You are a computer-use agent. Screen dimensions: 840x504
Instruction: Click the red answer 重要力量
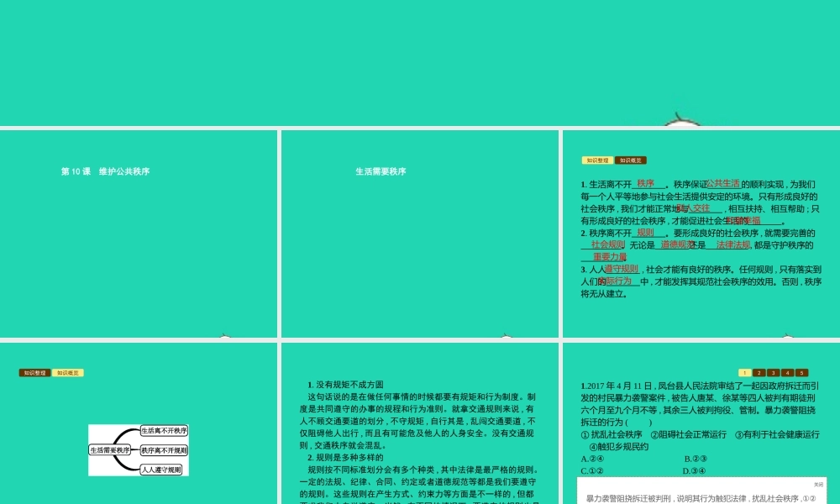point(610,257)
